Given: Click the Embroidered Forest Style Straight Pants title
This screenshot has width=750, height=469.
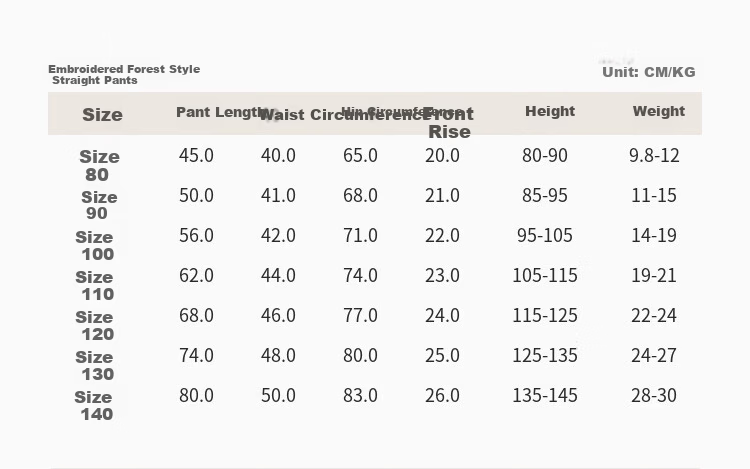Looking at the screenshot, I should click(124, 75).
